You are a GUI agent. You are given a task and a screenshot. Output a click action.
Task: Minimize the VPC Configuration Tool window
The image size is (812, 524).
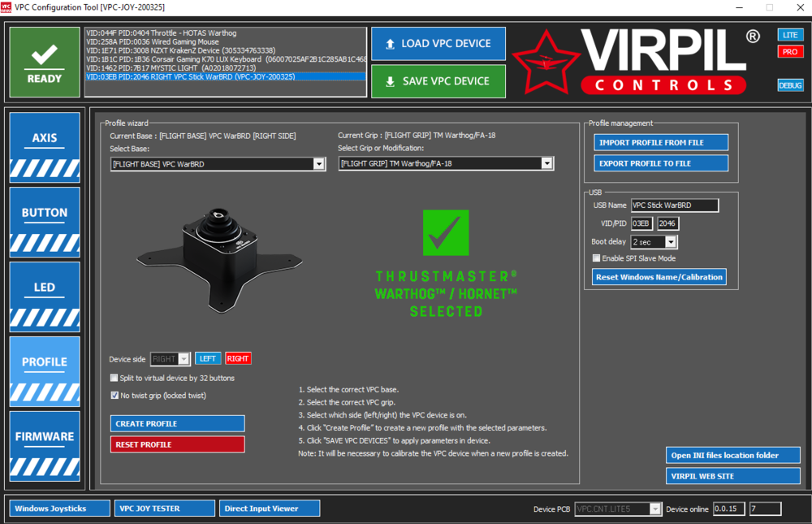[740, 7]
